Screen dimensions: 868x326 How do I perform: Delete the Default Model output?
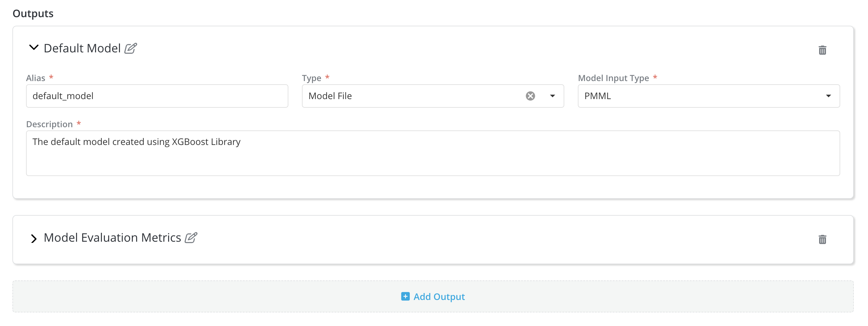click(822, 50)
